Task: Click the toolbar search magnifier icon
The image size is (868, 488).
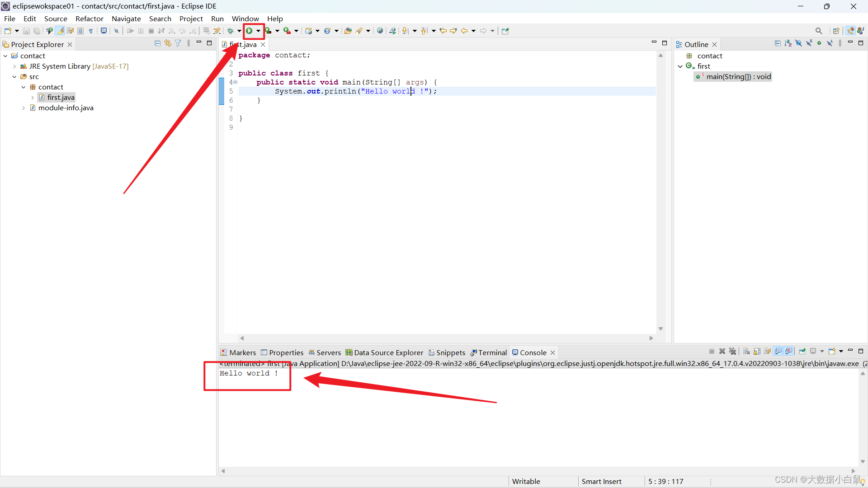Action: tap(819, 31)
